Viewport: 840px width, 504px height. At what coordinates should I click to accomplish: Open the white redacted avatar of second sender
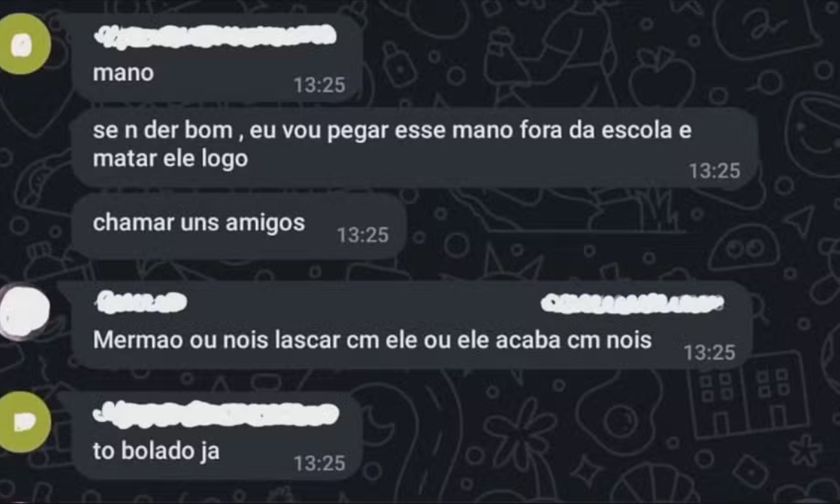click(24, 311)
